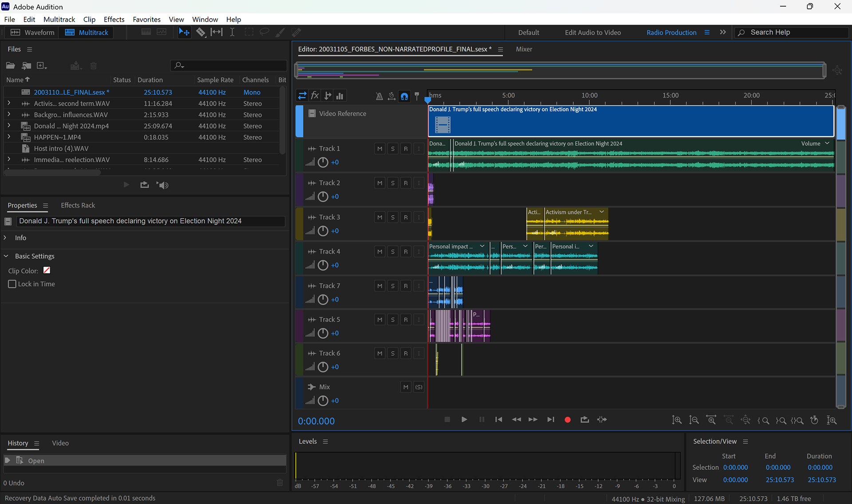This screenshot has height=504, width=852.
Task: Click the Clip Color swatch
Action: pos(47,271)
